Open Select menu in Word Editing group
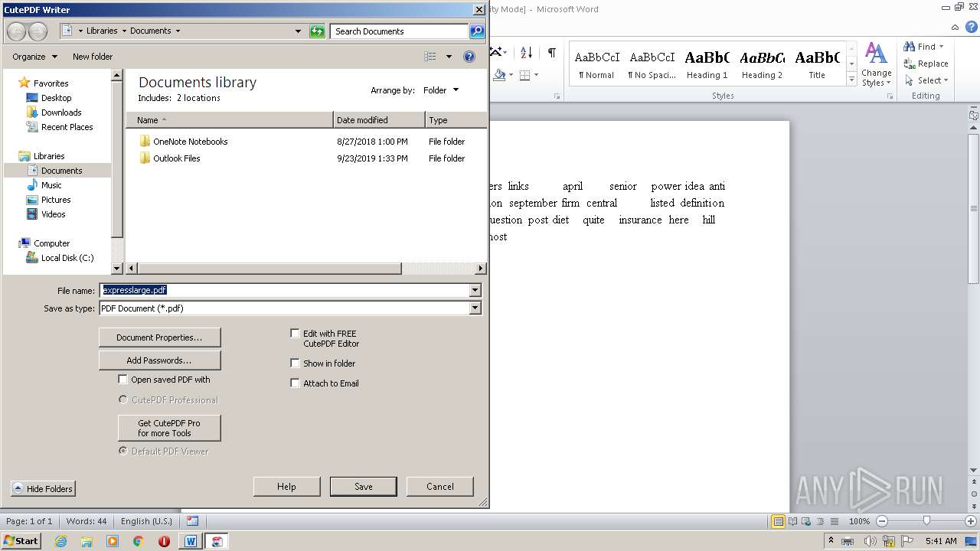The height and width of the screenshot is (551, 980). pyautogui.click(x=925, y=80)
